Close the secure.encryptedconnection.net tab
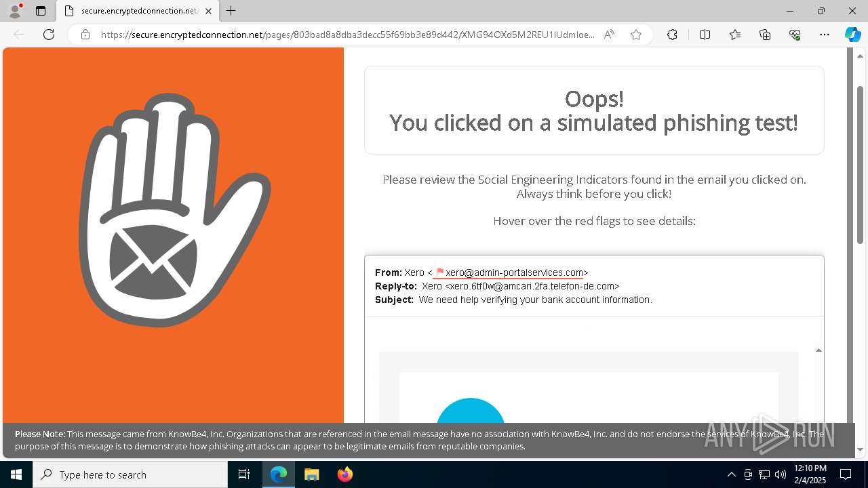The width and height of the screenshot is (868, 488). 208,11
